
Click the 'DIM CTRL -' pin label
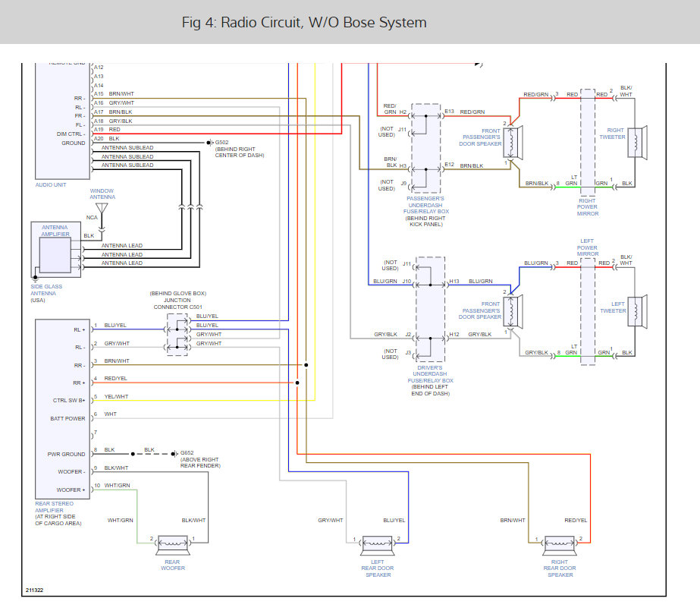coord(71,134)
